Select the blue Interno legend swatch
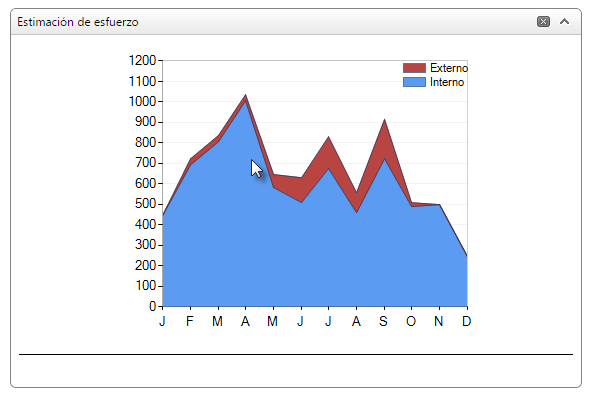The height and width of the screenshot is (407, 600). pos(414,82)
